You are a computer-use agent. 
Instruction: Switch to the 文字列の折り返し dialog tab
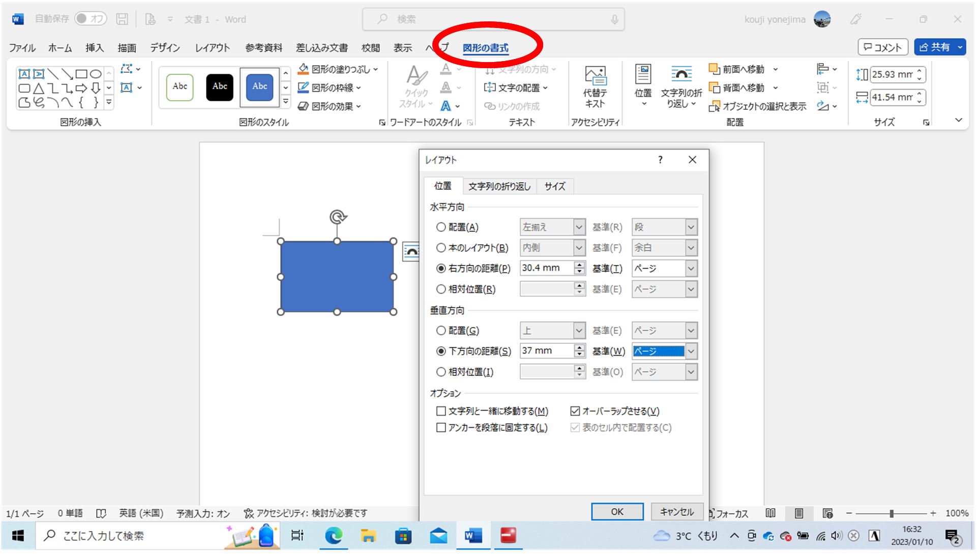[x=499, y=186]
